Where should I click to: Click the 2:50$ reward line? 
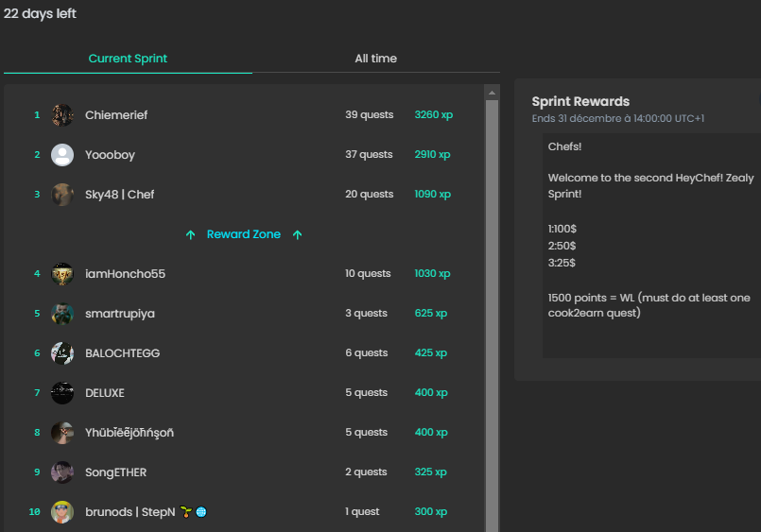(562, 246)
